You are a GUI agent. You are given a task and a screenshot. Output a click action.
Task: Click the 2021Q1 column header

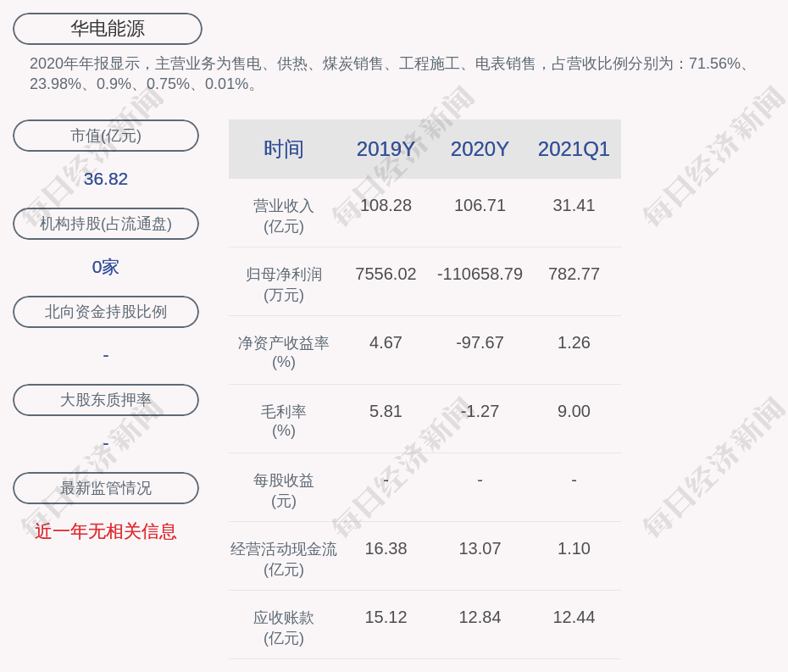pyautogui.click(x=574, y=149)
